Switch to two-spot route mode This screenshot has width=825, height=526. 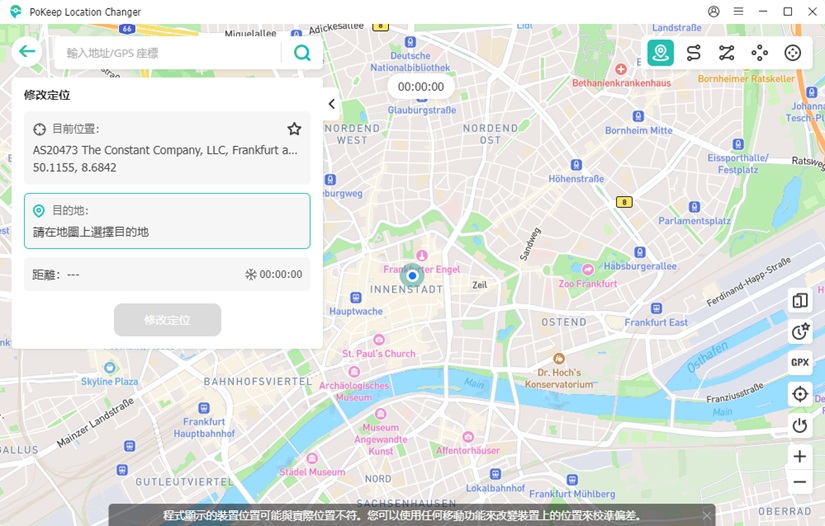pyautogui.click(x=693, y=53)
